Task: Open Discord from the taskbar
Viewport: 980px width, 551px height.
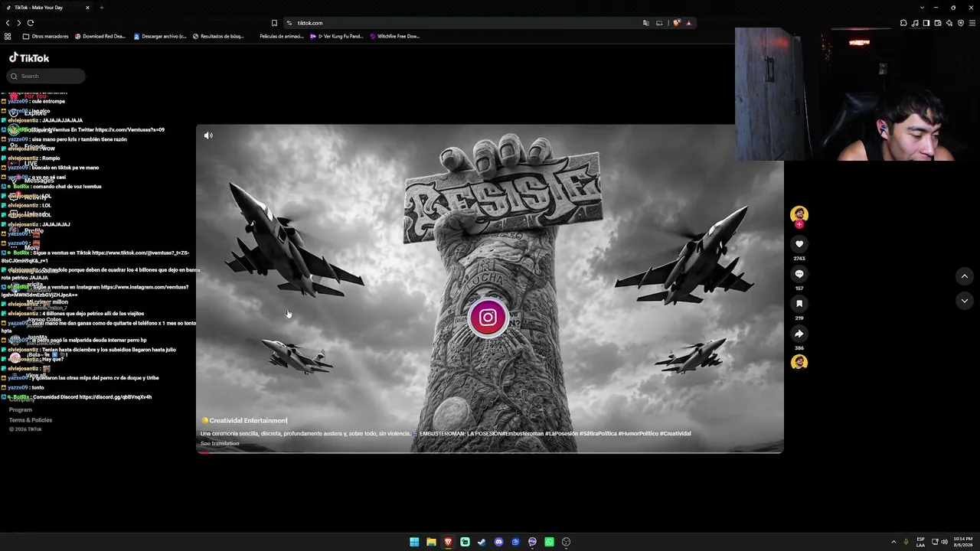Action: pos(498,542)
